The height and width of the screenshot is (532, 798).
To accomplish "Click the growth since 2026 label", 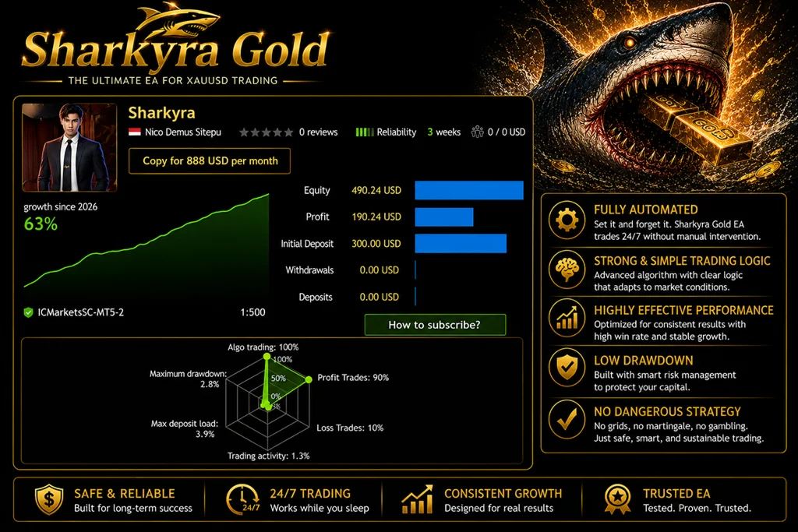I will click(x=60, y=207).
